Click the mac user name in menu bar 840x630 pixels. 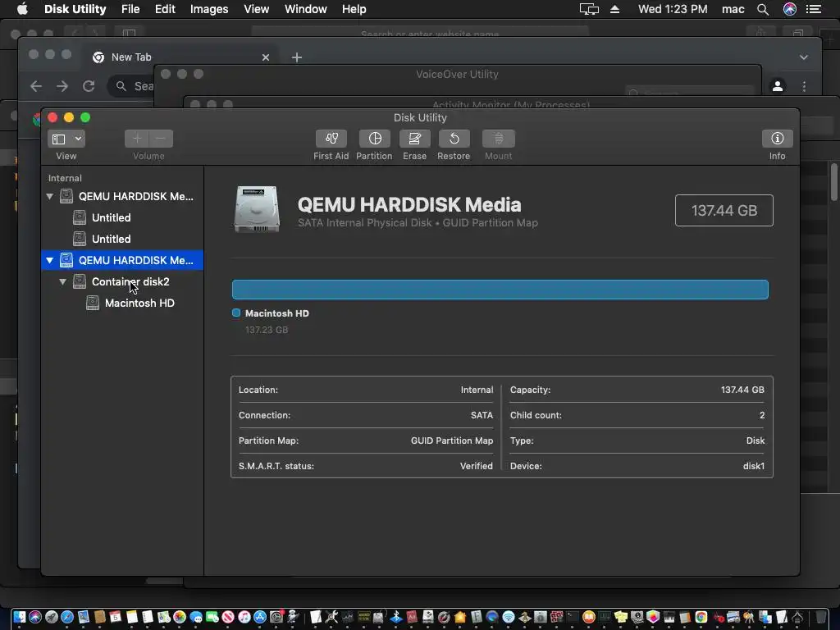733,9
